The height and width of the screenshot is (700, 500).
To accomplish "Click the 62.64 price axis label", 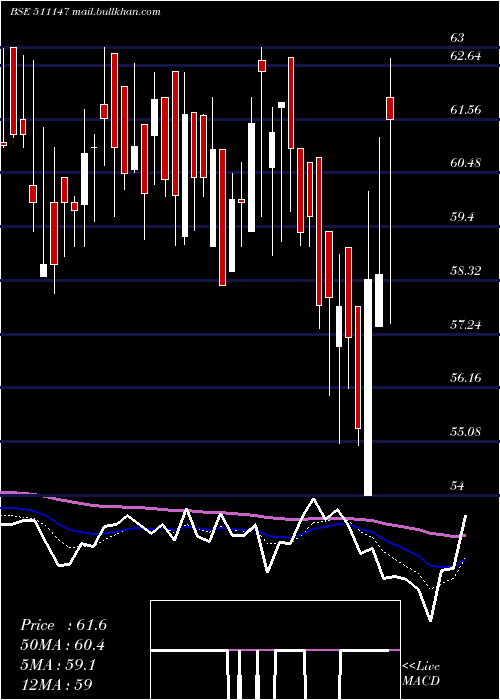I will (466, 56).
